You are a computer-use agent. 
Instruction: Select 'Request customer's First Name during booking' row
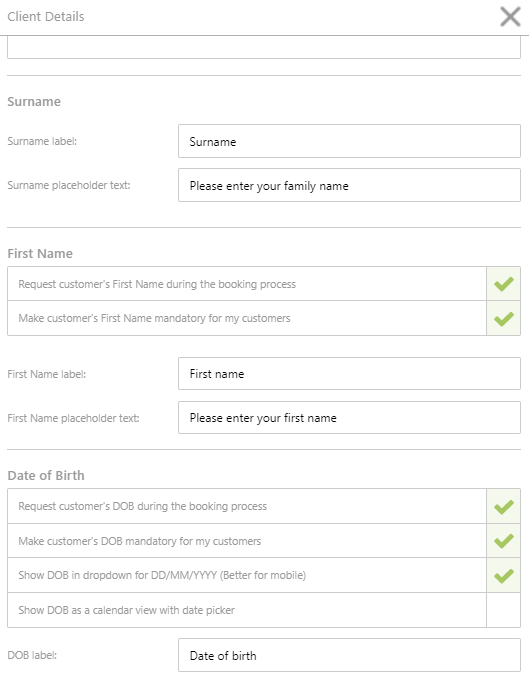coord(247,284)
